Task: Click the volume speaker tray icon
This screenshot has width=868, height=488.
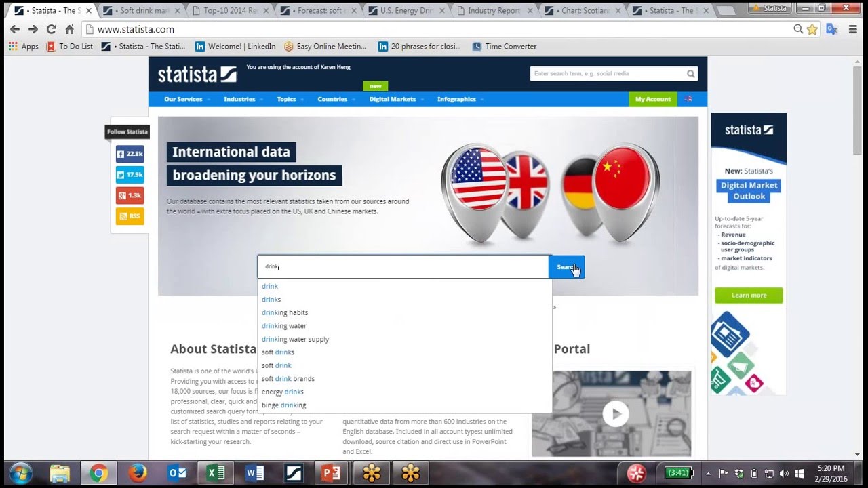Action: [x=784, y=473]
